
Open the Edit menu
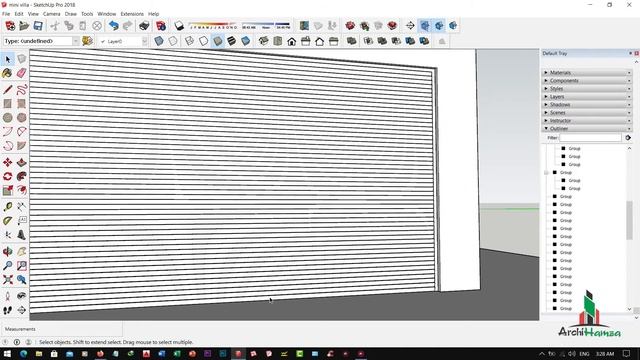[19, 14]
